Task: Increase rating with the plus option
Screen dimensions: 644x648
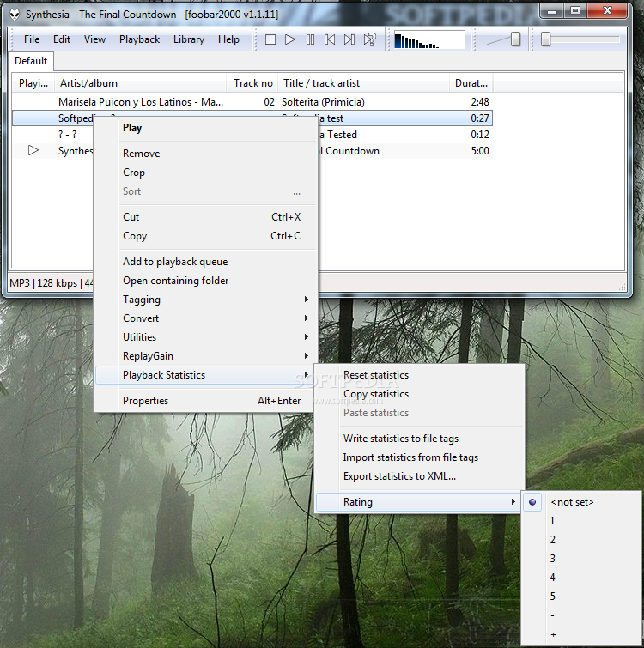Action: point(582,635)
